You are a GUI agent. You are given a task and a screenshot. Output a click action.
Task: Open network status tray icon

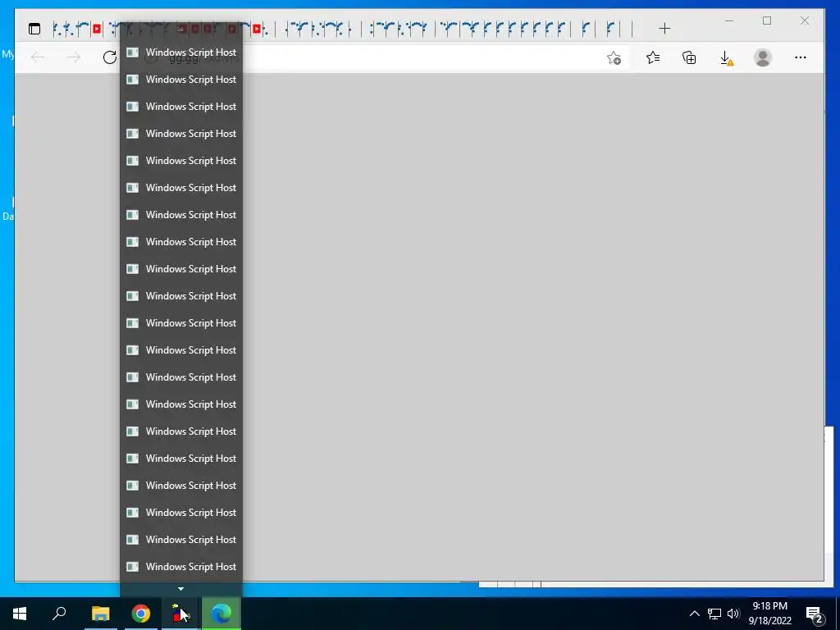click(714, 614)
